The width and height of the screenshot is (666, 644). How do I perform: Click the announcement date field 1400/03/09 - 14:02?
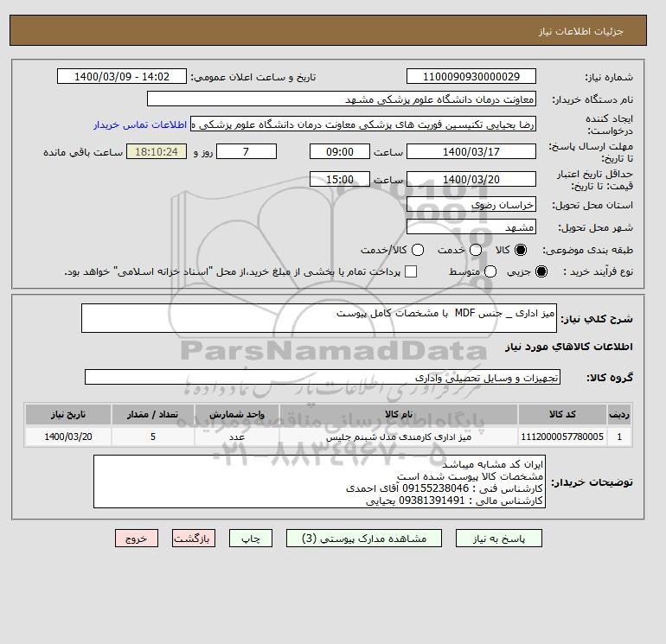[x=122, y=76]
